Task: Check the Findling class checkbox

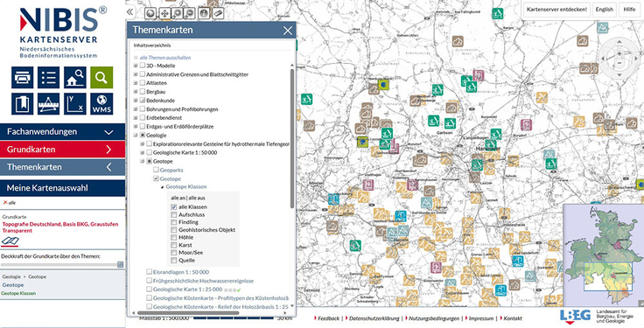Action: click(x=174, y=222)
